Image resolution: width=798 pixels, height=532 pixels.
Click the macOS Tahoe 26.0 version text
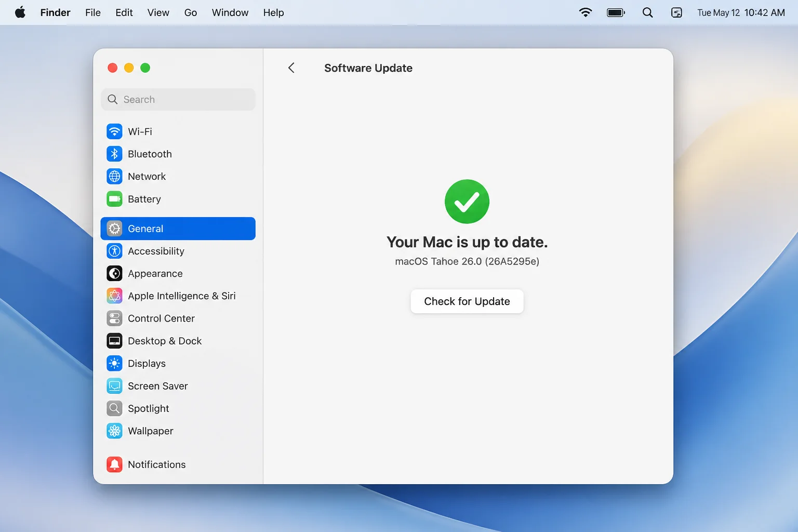(x=467, y=261)
